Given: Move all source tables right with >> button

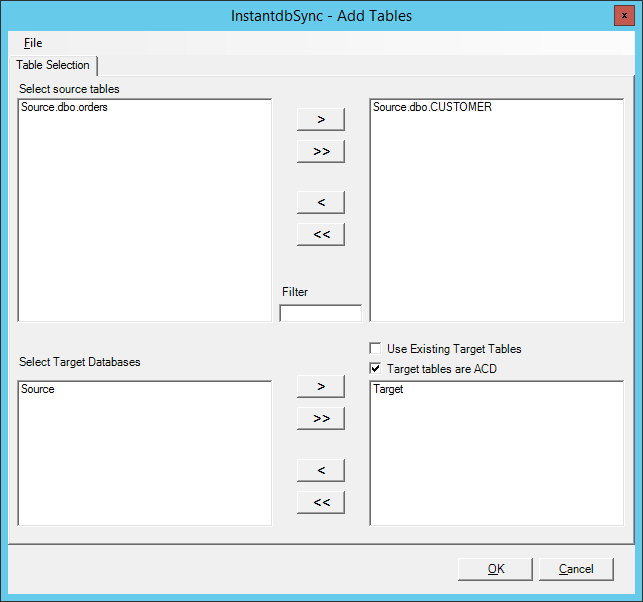Looking at the screenshot, I should (321, 151).
